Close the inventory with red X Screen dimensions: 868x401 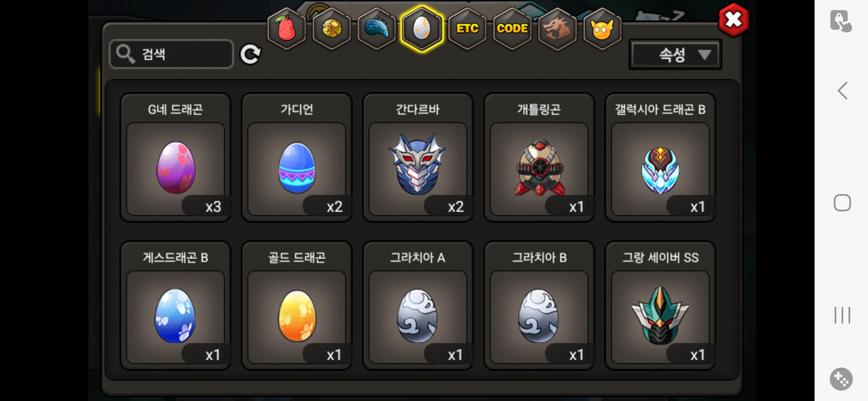pyautogui.click(x=733, y=20)
